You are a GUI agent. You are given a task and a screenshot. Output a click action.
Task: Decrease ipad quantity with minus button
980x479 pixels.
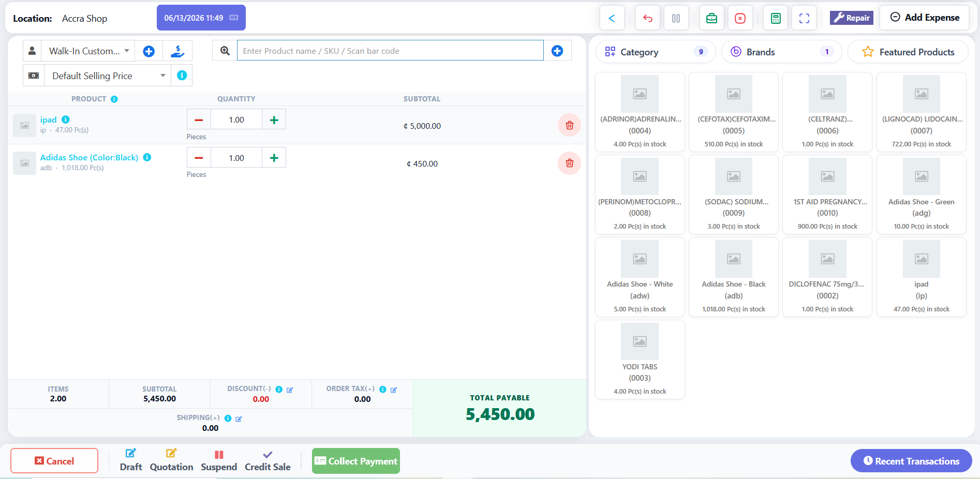(199, 119)
